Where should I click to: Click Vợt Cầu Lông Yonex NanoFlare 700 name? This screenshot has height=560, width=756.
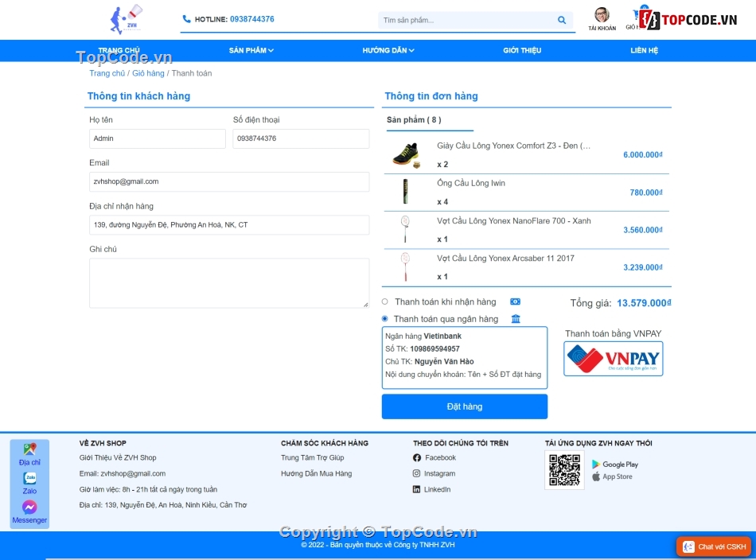coord(514,220)
